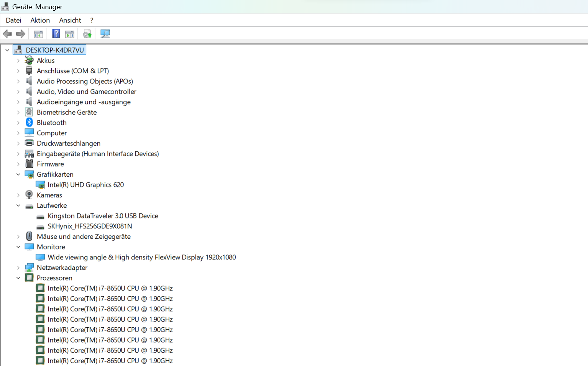Open Help via the blue question-mark icon

pos(56,34)
